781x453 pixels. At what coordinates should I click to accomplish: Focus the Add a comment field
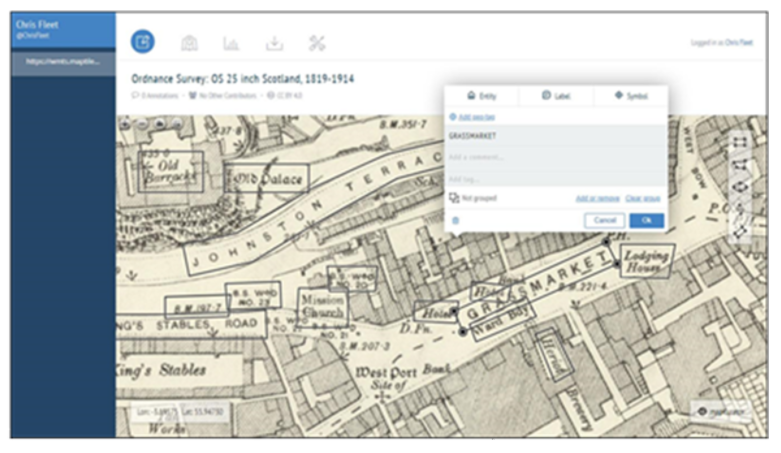[556, 157]
